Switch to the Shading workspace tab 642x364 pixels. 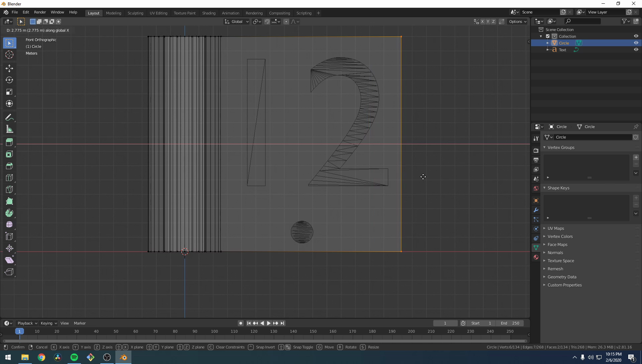(x=209, y=13)
